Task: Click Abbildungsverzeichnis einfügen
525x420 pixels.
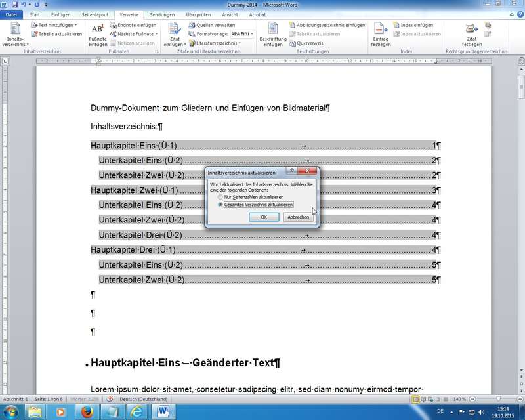Action: (327, 25)
